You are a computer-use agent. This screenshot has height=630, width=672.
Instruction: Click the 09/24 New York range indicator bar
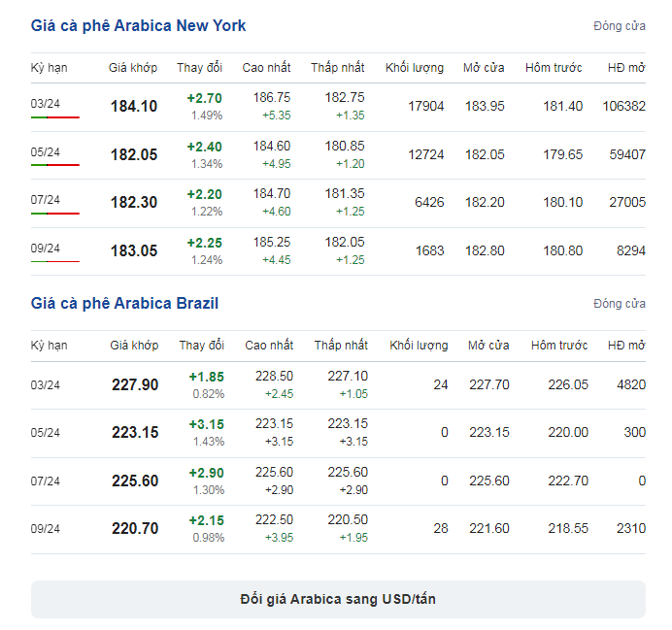point(55,261)
